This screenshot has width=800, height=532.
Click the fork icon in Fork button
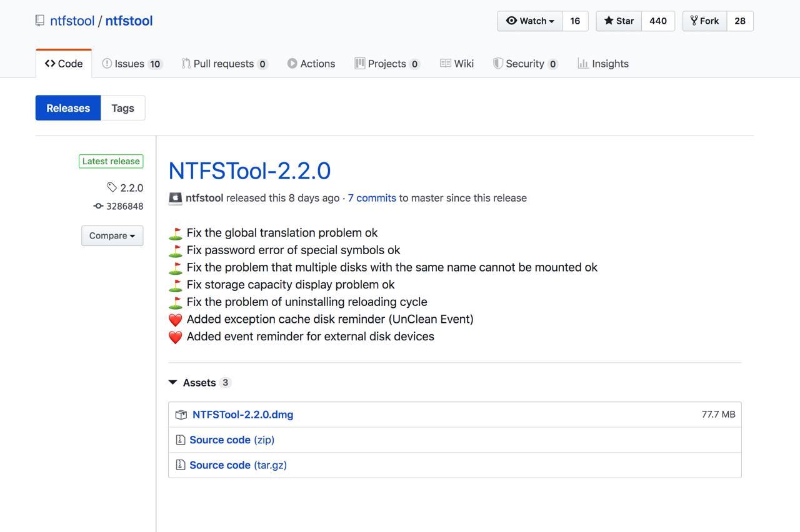point(694,21)
